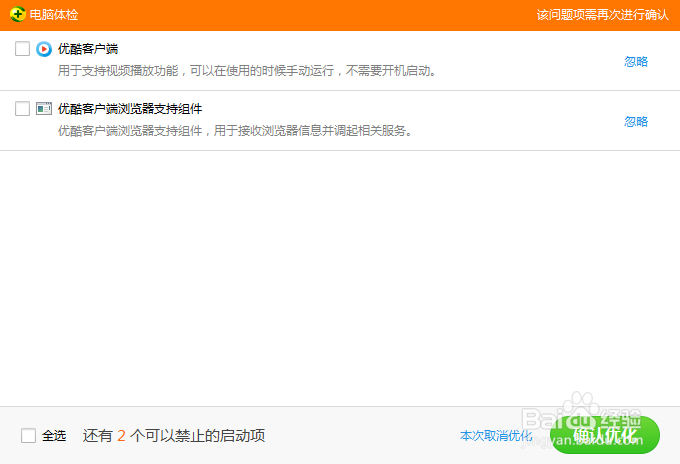Click the 还有 2 个可以禁止的启动项 status text

(174, 435)
